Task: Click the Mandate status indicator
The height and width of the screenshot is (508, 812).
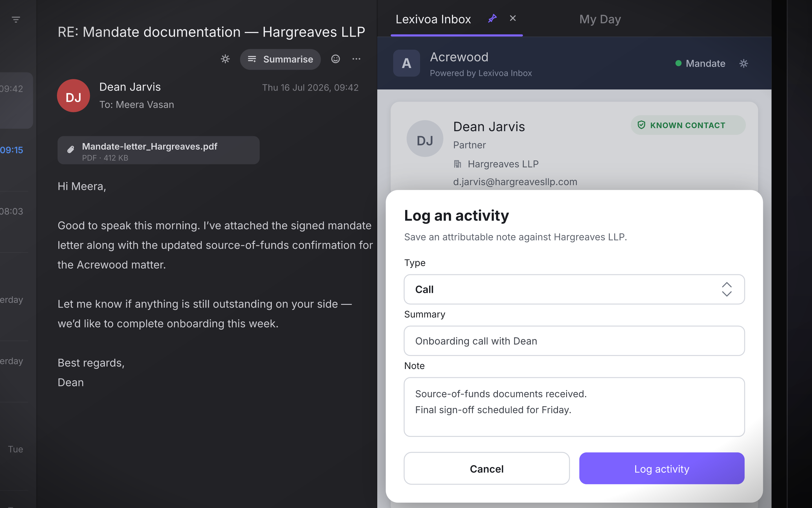Action: tap(700, 63)
